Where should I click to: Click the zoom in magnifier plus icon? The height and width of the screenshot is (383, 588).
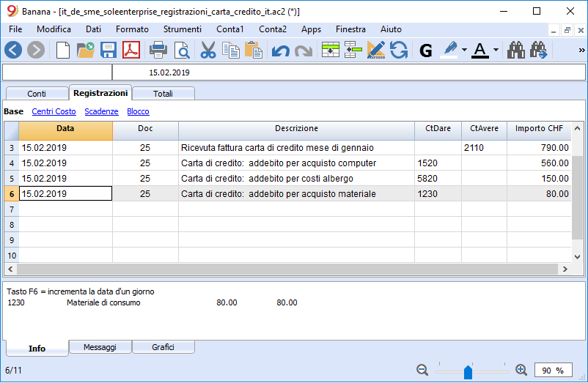(x=521, y=370)
